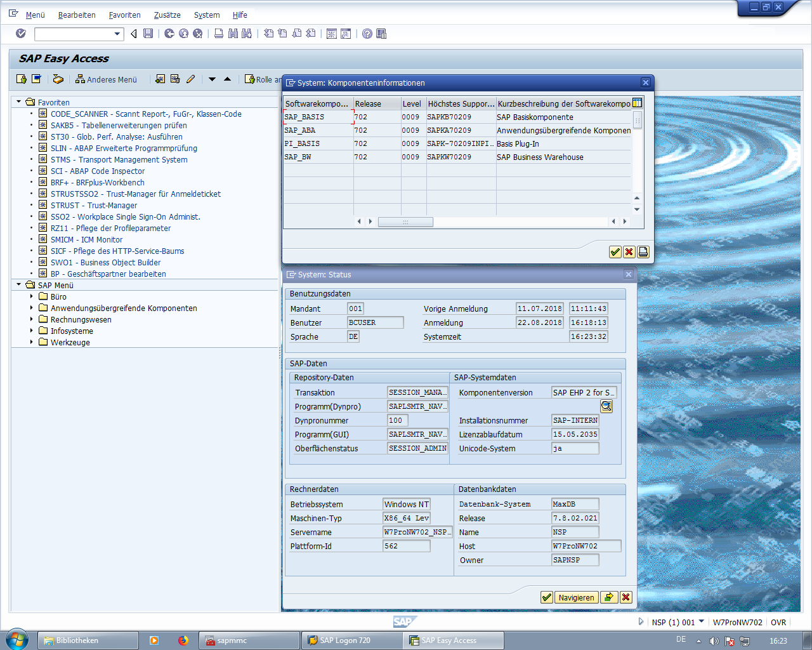The width and height of the screenshot is (812, 650).
Task: Expand the Werkzeuge folder
Action: tap(31, 342)
